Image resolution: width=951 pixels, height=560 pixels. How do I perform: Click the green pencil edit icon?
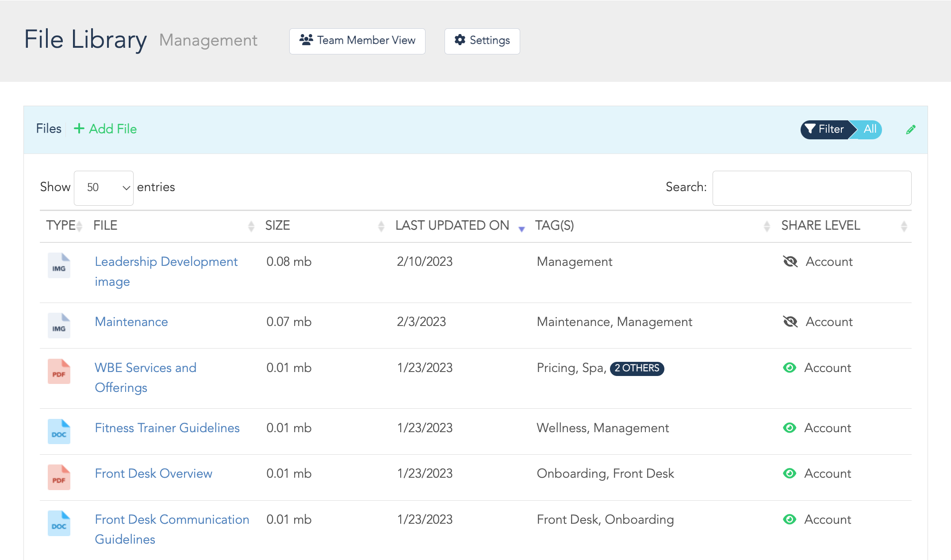click(910, 130)
